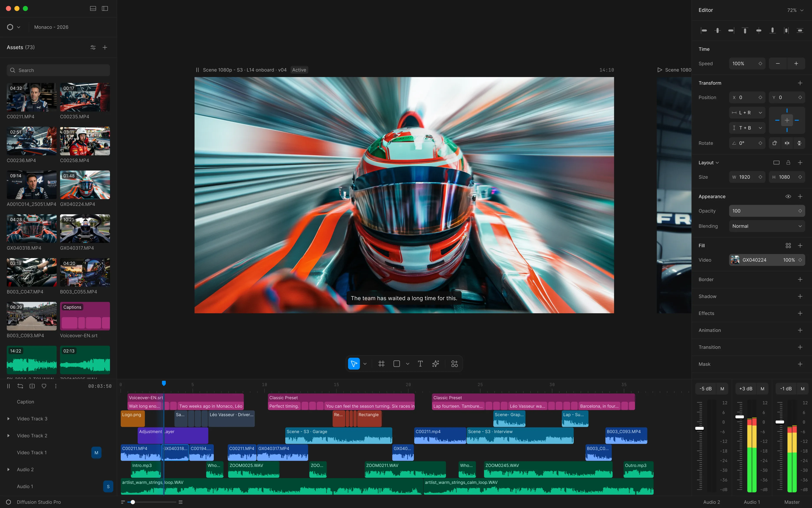Screen dimensions: 812x508
Task: Add an Animation property
Action: tap(800, 330)
